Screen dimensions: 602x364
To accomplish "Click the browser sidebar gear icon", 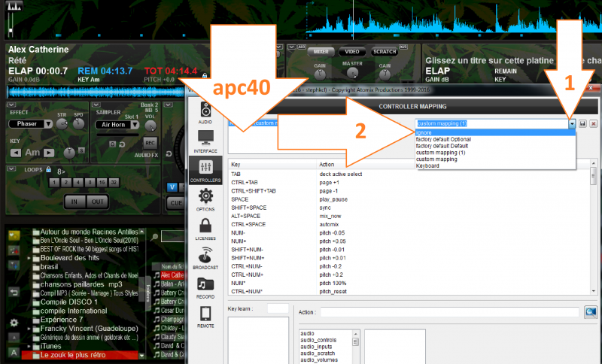I will (14, 323).
